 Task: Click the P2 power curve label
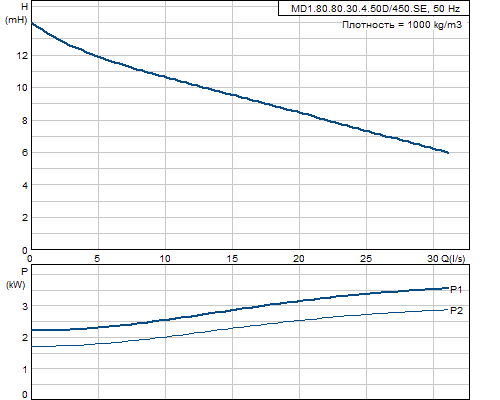point(456,311)
